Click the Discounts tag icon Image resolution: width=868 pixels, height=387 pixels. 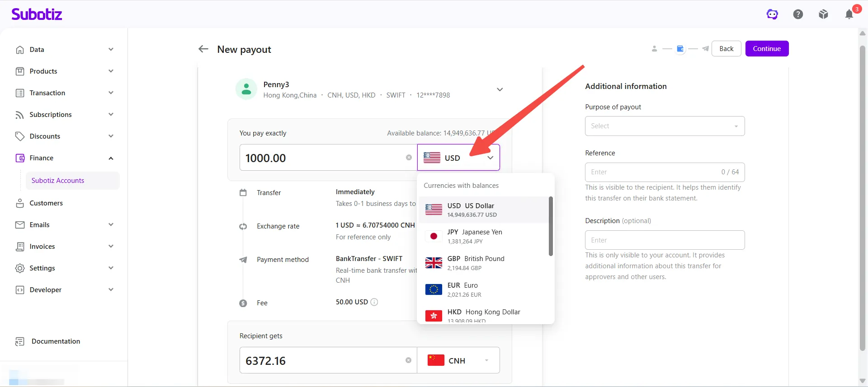pyautogui.click(x=20, y=136)
